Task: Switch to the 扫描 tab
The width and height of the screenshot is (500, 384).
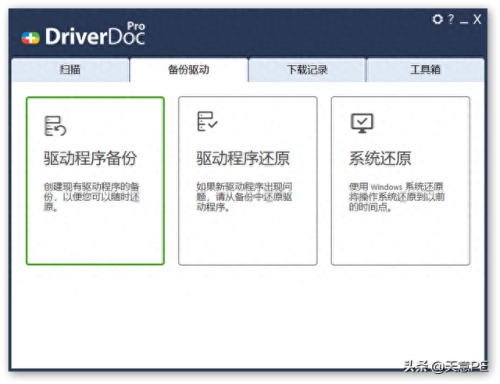Action: [x=70, y=70]
